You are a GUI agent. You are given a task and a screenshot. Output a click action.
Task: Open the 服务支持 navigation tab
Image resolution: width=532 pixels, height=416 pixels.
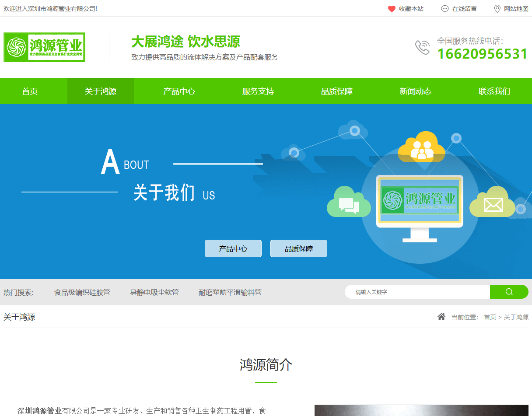(x=257, y=91)
